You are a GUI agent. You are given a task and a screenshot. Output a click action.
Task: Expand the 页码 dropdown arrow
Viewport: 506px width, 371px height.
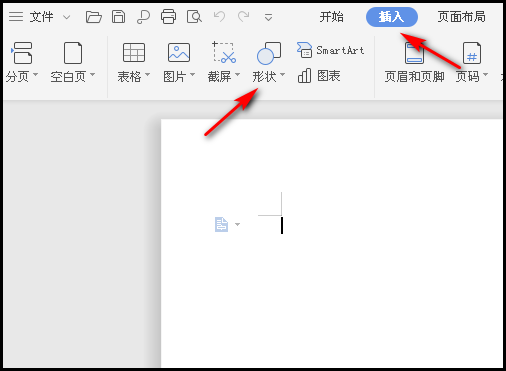coord(485,74)
